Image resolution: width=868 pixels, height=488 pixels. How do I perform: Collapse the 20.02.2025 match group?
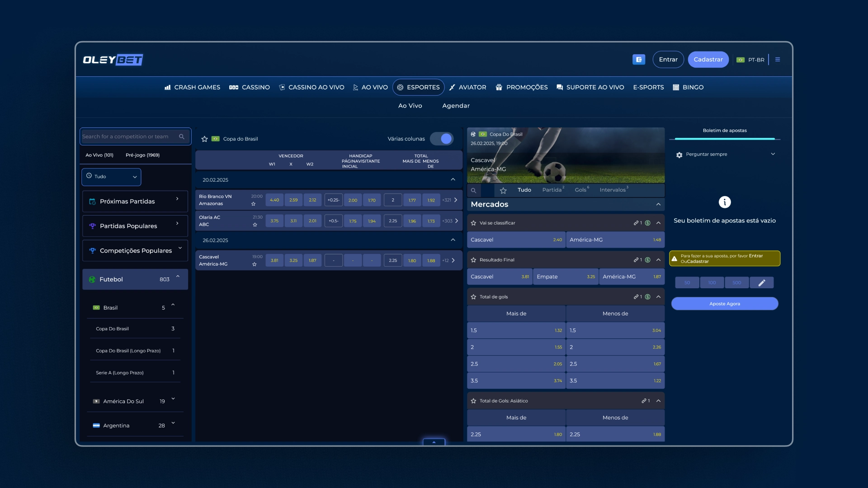point(453,179)
